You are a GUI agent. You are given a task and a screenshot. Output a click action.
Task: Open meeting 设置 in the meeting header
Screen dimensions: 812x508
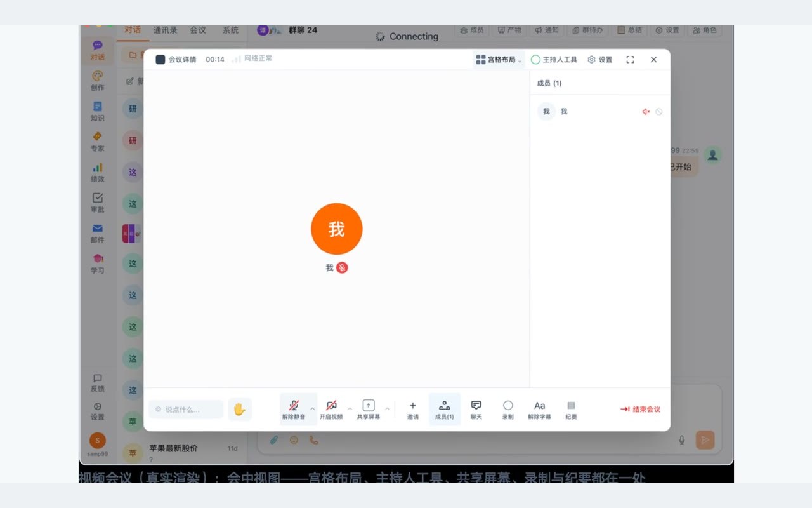point(600,60)
